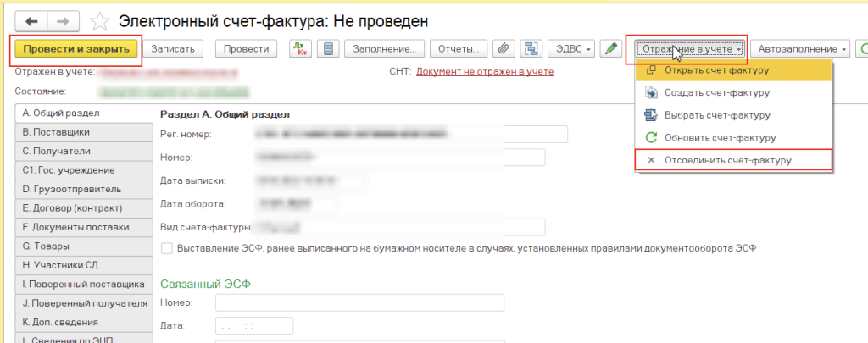Screen dimensions: 868x343
Task: Follow the Документ не отражен в учете link
Action: 485,72
